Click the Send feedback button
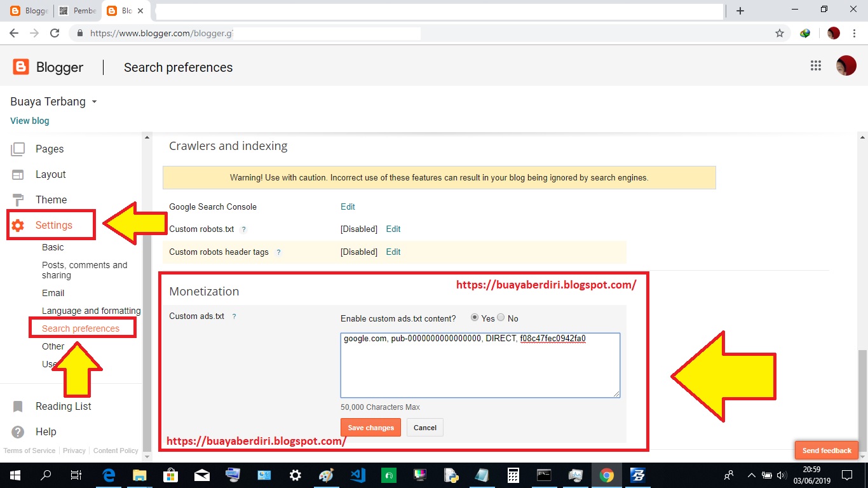 point(827,451)
